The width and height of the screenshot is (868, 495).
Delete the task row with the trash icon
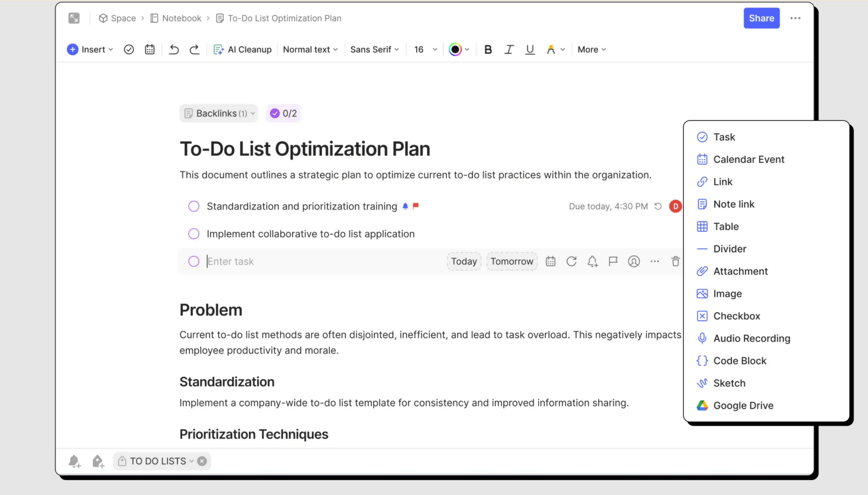coord(675,262)
